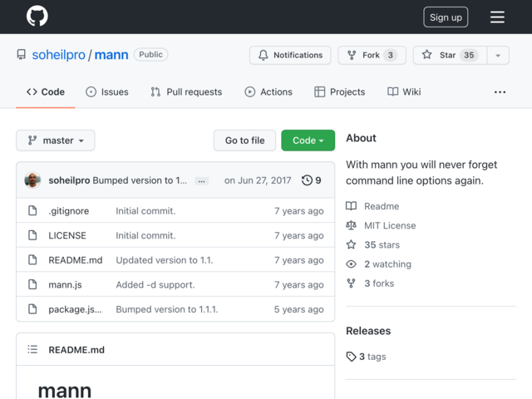Open 'Bumped version to 1.1.1.' commit
Viewport: 532px width, 399px height.
pos(167,309)
